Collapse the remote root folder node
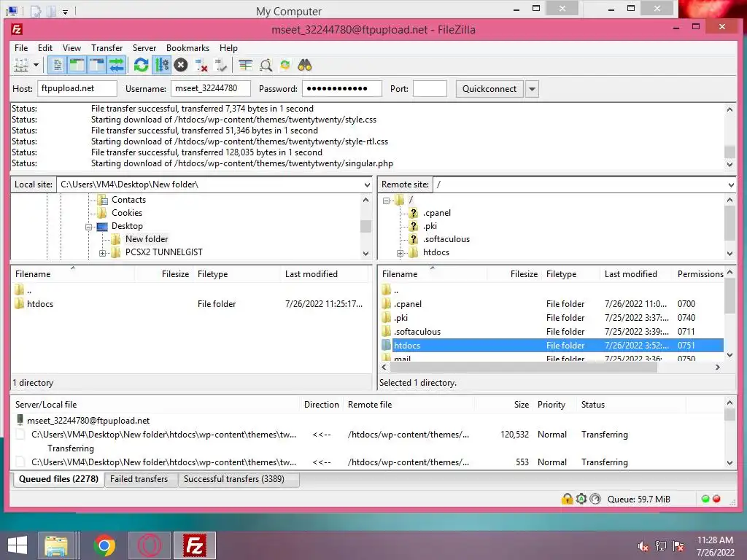This screenshot has width=747, height=560. pyautogui.click(x=387, y=201)
